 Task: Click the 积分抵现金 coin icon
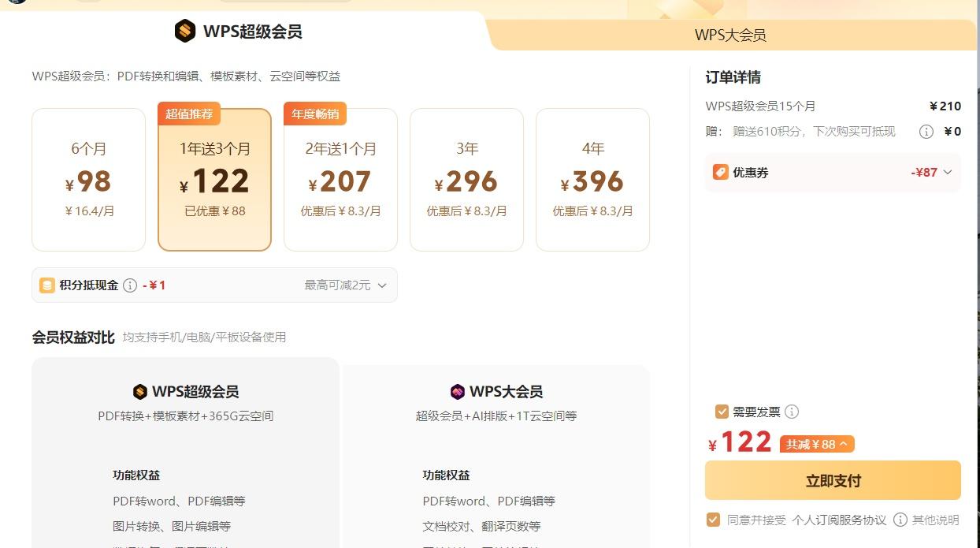[x=47, y=285]
